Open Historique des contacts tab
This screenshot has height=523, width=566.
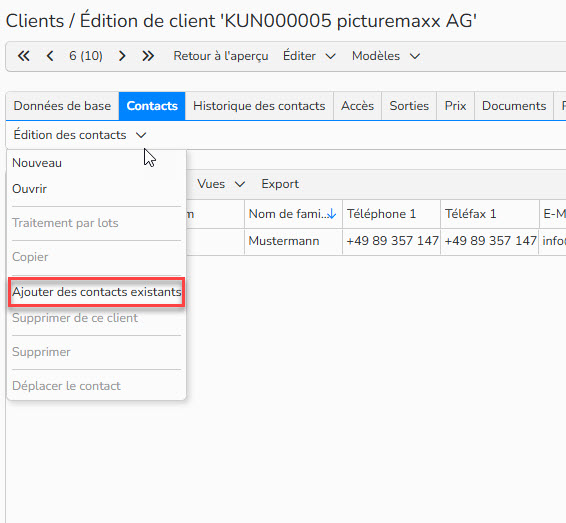[259, 106]
